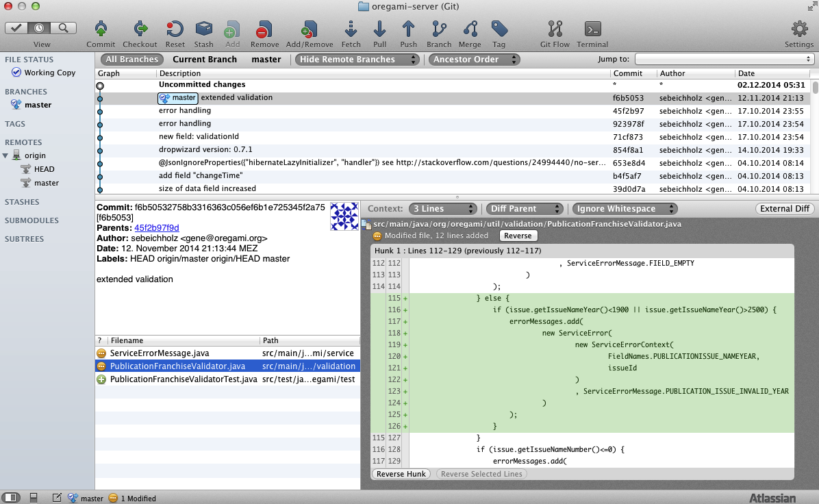
Task: Select Working Copy in sidebar
Action: (49, 73)
